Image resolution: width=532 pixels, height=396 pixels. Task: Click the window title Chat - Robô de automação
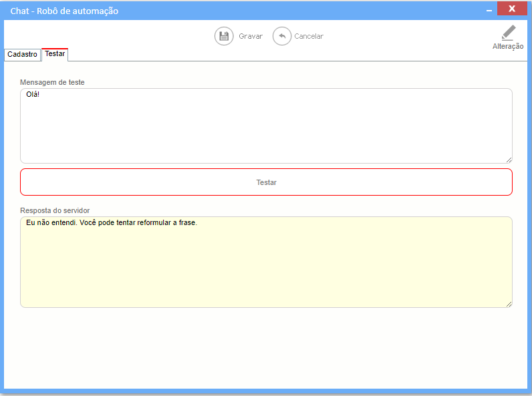(64, 11)
